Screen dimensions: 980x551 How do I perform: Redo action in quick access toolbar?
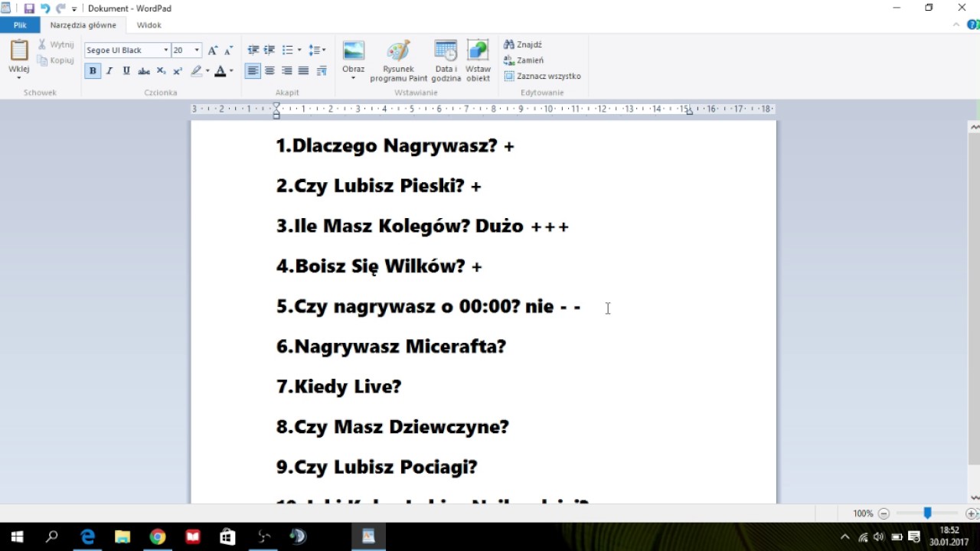click(60, 8)
